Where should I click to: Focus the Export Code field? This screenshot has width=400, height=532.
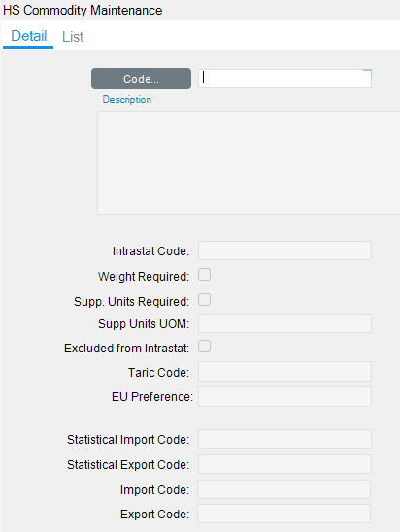[283, 514]
